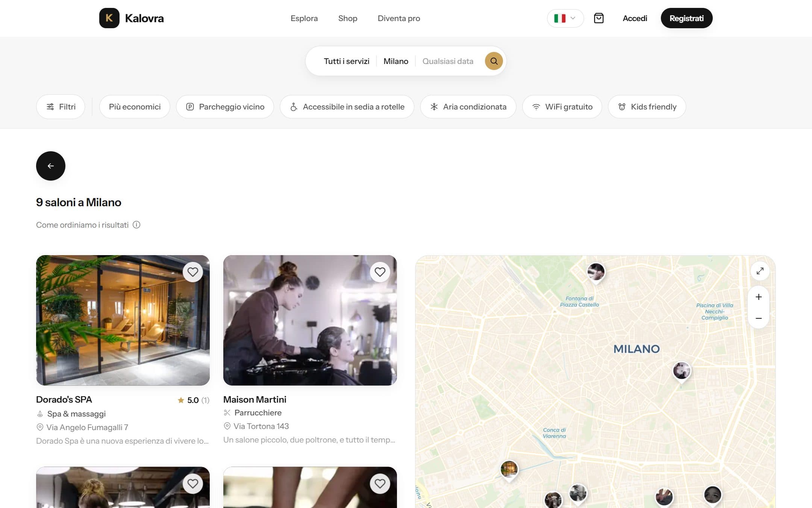This screenshot has width=812, height=508.
Task: Click the star rating of Dorado's SPA
Action: 193,400
